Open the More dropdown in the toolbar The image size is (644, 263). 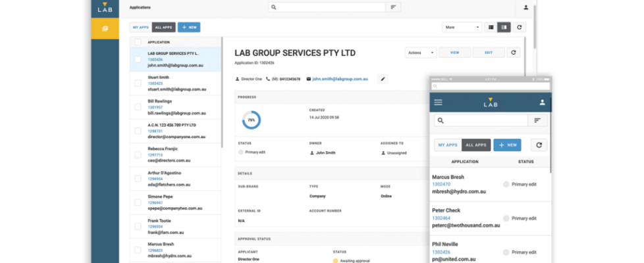pyautogui.click(x=462, y=28)
